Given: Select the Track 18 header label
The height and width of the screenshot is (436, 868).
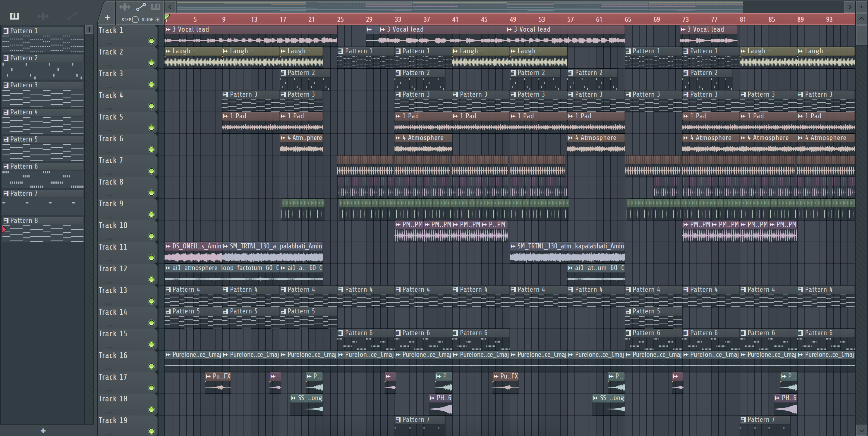Looking at the screenshot, I should [x=113, y=399].
